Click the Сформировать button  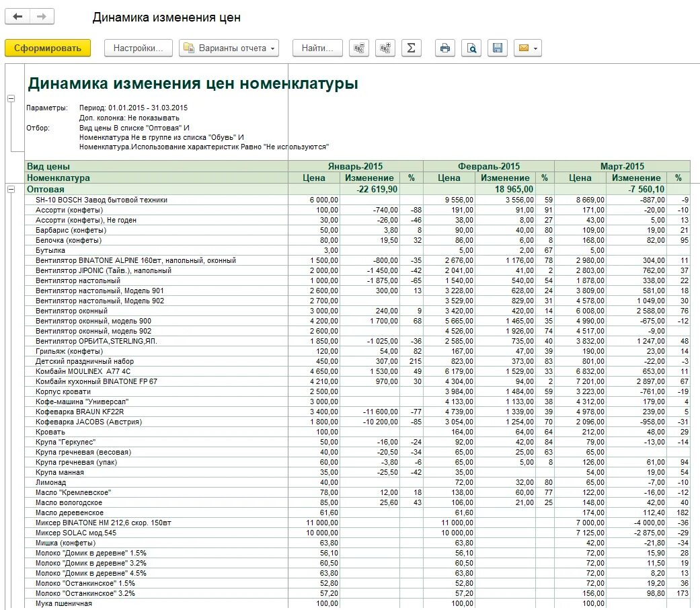click(x=48, y=48)
